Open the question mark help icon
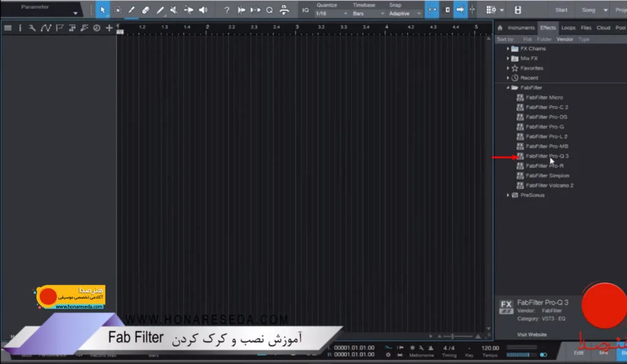This screenshot has height=364, width=627. [x=227, y=10]
